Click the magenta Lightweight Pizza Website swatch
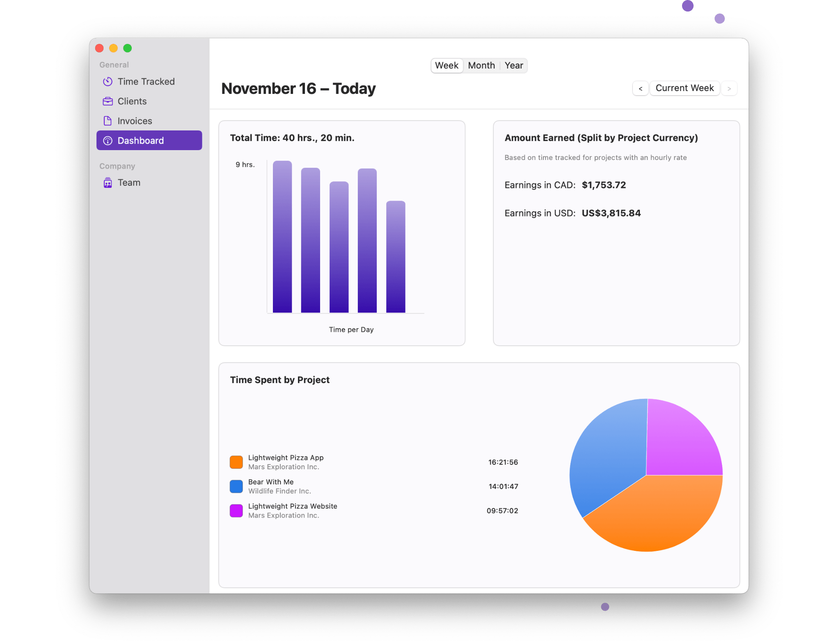The image size is (838, 644). coord(236,510)
